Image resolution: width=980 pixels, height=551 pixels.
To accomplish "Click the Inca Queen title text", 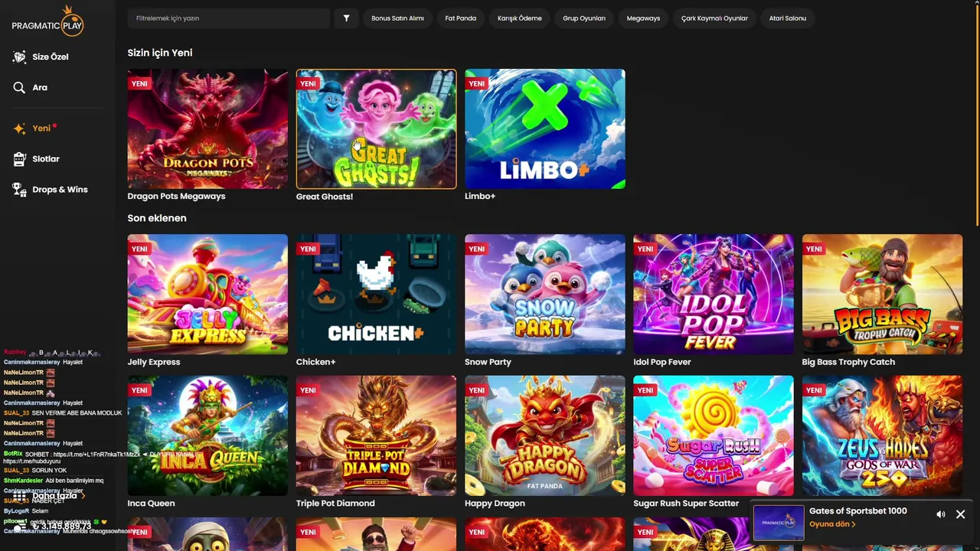I will [x=151, y=504].
